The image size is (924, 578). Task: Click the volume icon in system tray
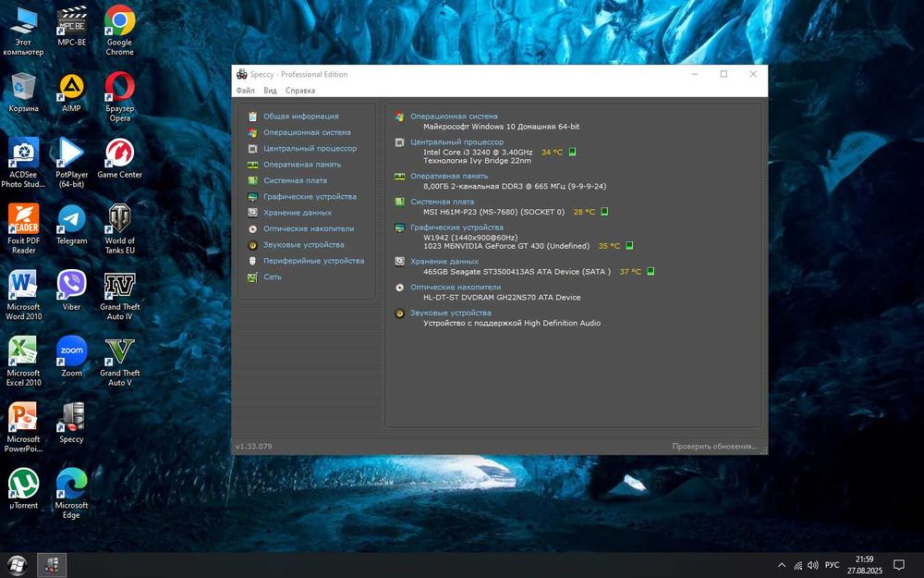(813, 565)
